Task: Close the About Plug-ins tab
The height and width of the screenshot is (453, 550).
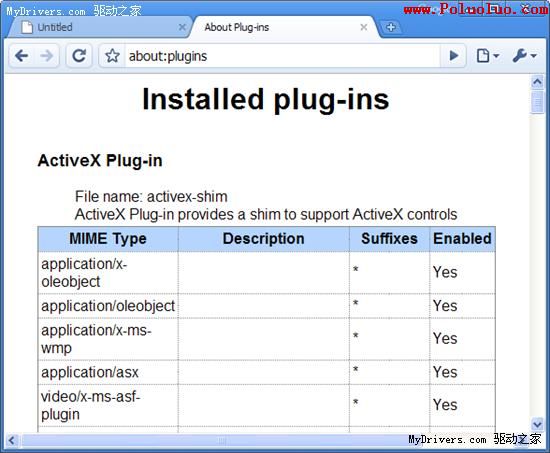Action: pos(364,27)
